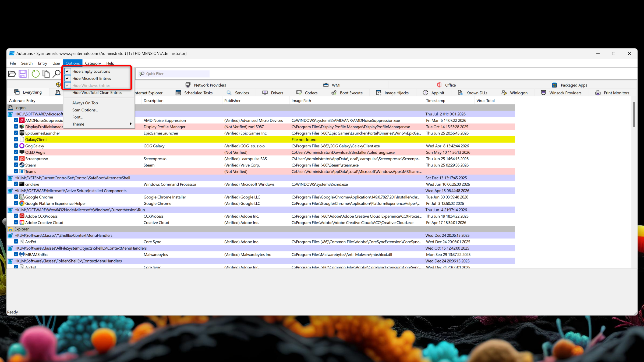Uncheck the GalaxyClient entry checkbox
The width and height of the screenshot is (644, 362).
tap(16, 139)
